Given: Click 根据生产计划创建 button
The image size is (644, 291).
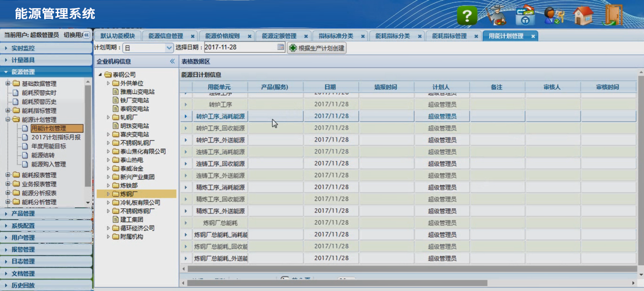Looking at the screenshot, I should click(317, 48).
